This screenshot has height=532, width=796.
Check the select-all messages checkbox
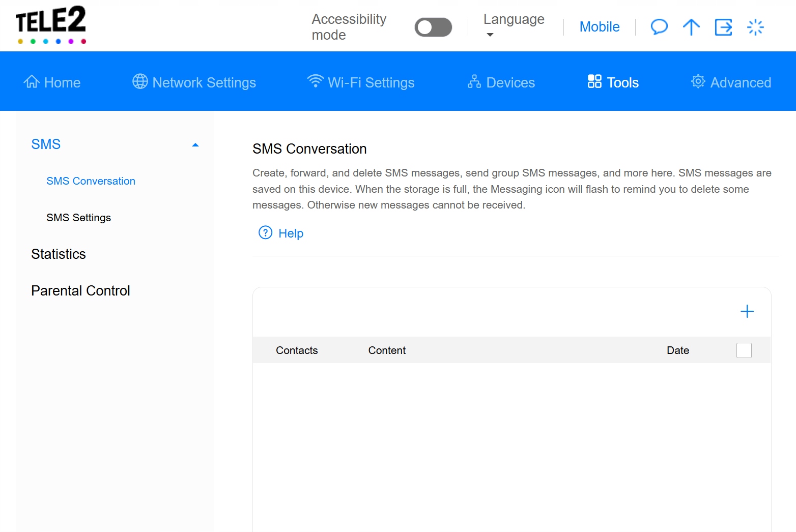(744, 350)
